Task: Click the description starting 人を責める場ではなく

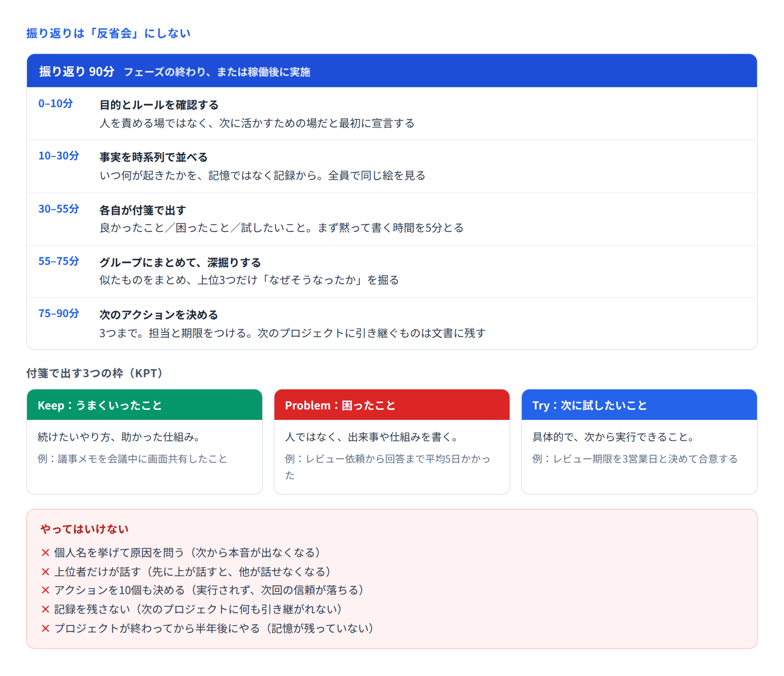Action: (x=257, y=123)
